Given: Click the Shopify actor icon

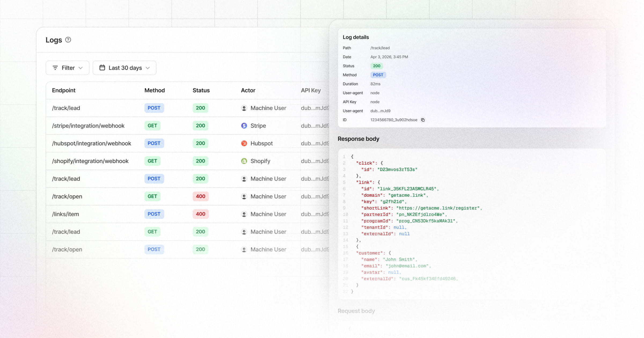Looking at the screenshot, I should [244, 161].
